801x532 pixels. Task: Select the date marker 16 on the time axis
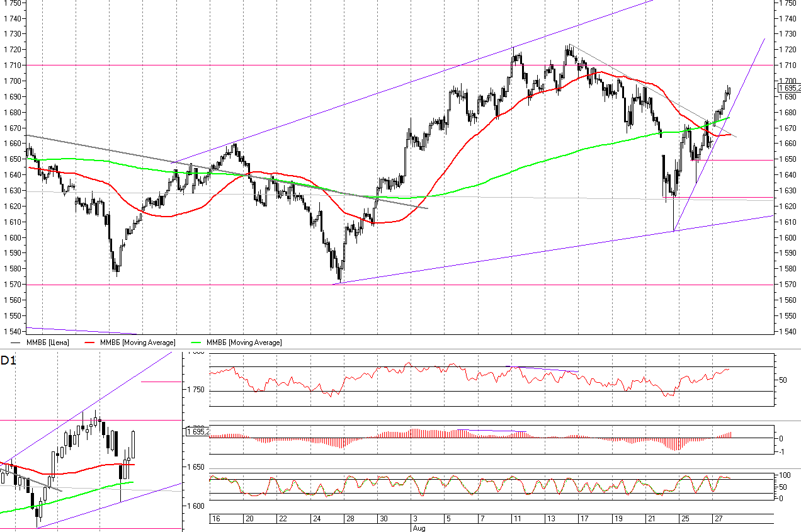[215, 518]
